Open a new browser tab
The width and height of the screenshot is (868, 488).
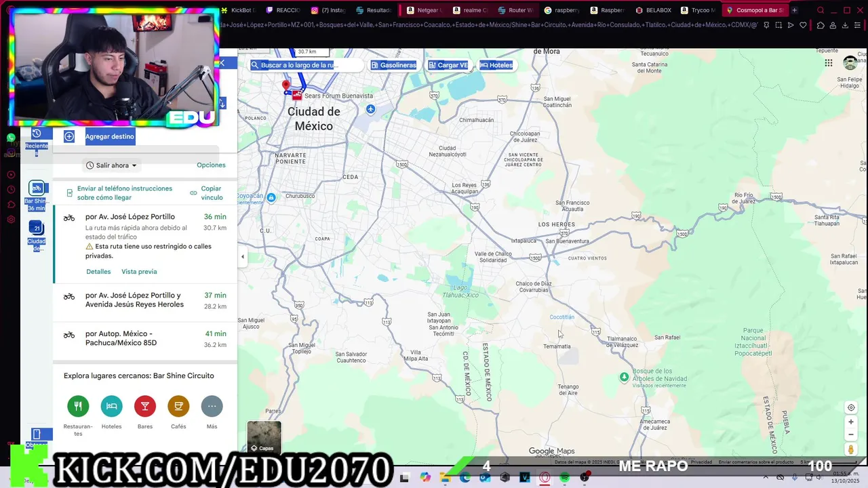(794, 10)
